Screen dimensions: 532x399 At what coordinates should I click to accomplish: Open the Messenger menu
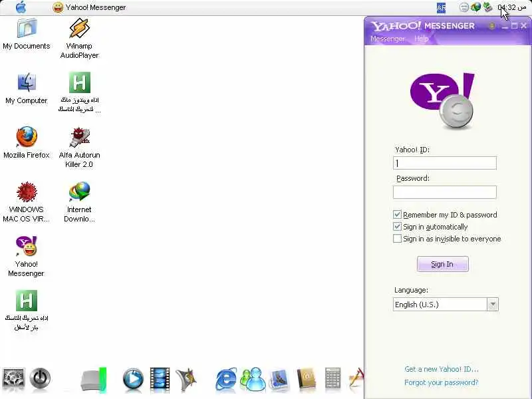coord(387,39)
